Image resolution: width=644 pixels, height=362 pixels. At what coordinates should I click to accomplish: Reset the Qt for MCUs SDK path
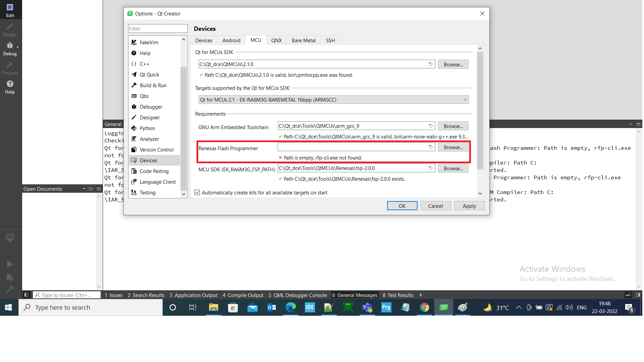[431, 64]
